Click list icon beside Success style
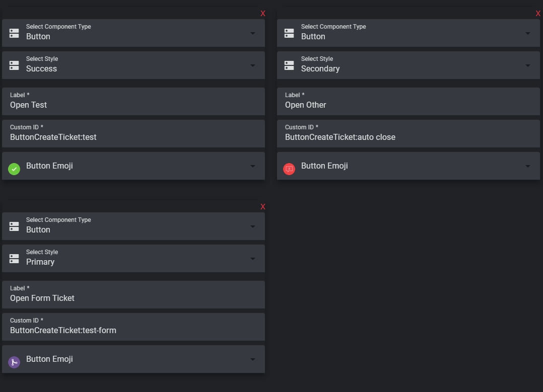Image resolution: width=543 pixels, height=392 pixels. click(x=14, y=65)
